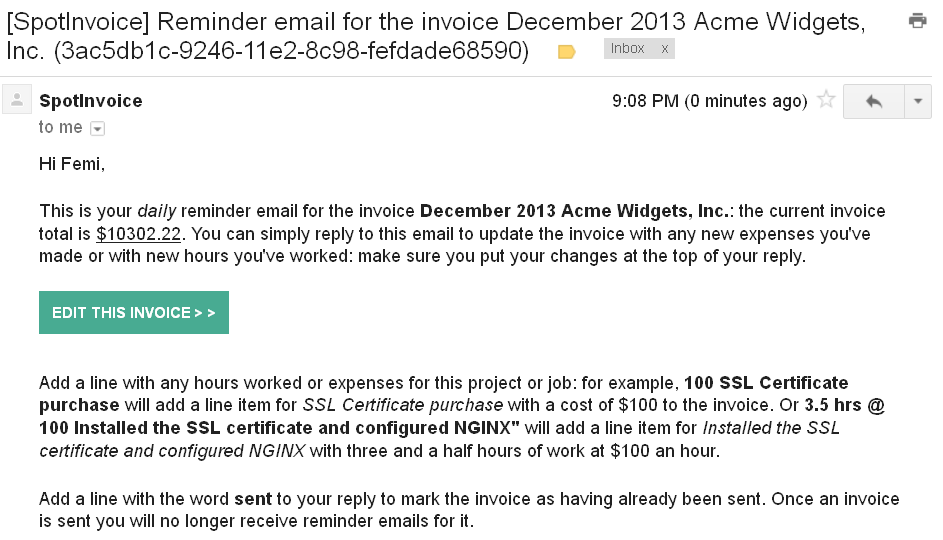
Task: Open the More options arrow beside reply
Action: pyautogui.click(x=918, y=101)
